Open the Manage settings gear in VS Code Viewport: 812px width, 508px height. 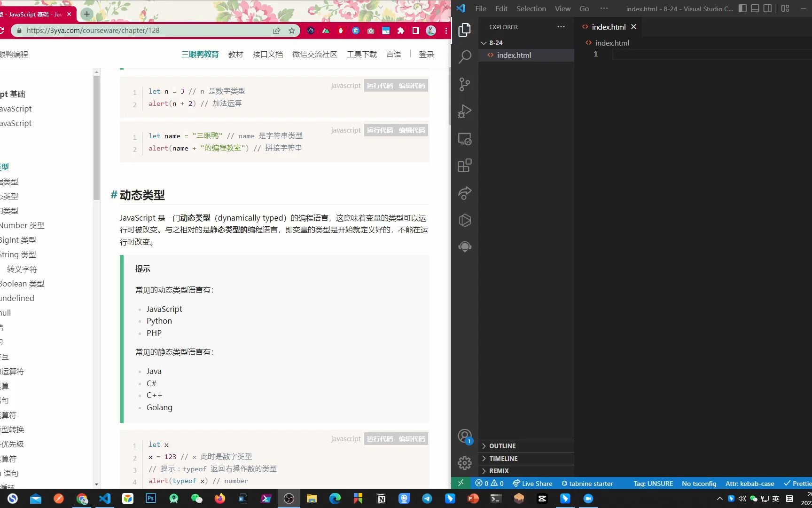tap(465, 463)
